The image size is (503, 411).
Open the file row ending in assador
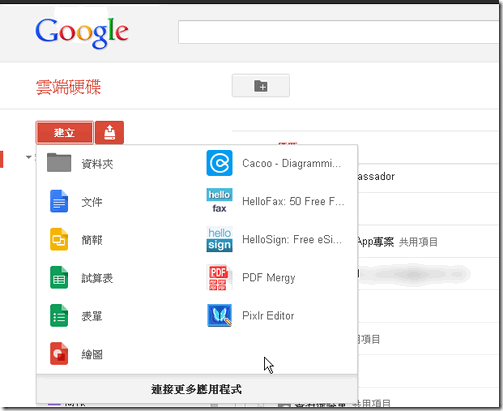click(429, 176)
